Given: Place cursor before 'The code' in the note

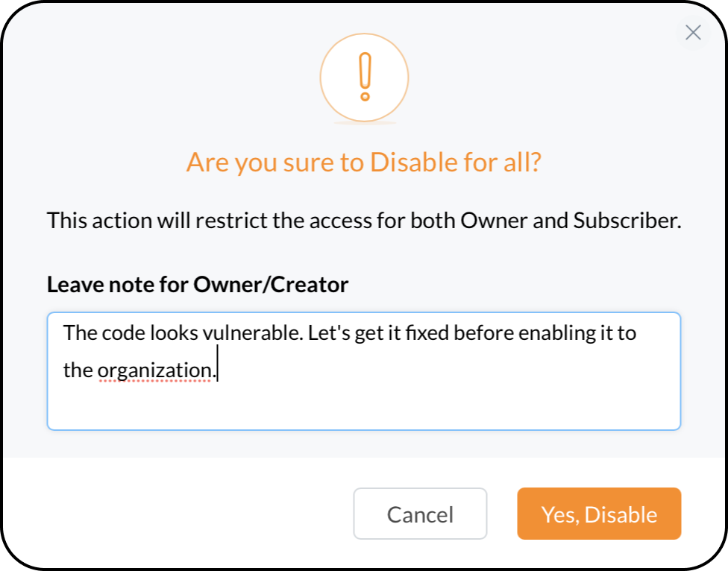Looking at the screenshot, I should [x=64, y=333].
